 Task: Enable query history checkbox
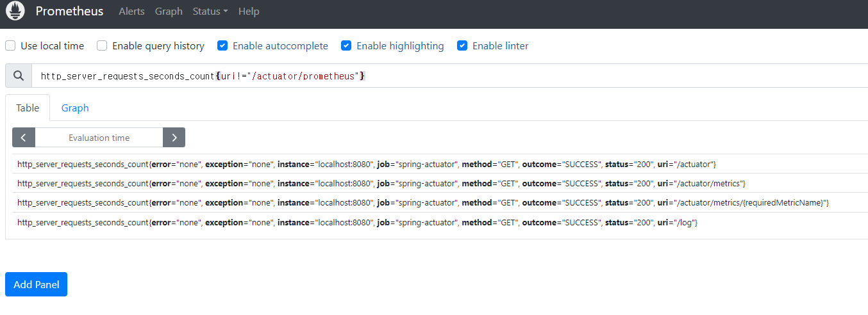[x=102, y=45]
